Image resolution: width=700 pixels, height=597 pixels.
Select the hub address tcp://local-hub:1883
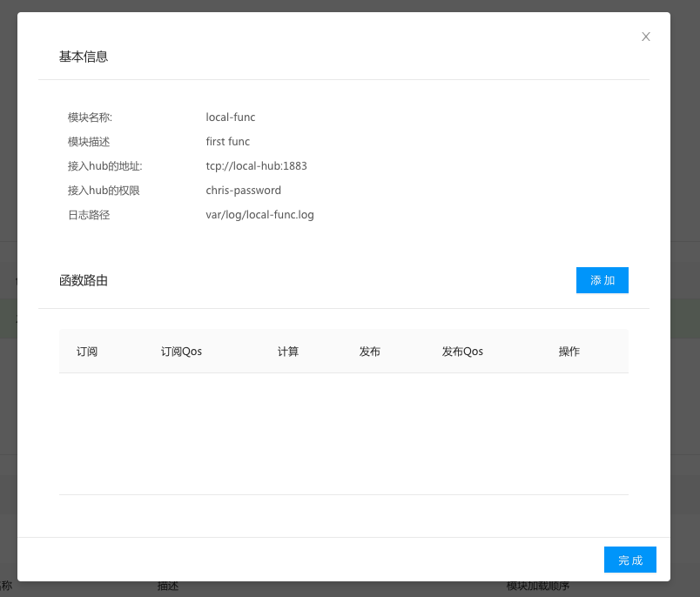coord(256,166)
